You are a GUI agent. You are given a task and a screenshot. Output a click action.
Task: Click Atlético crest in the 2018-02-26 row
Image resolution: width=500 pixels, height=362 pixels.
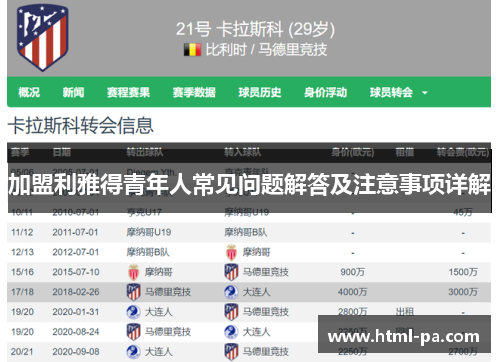point(133,292)
